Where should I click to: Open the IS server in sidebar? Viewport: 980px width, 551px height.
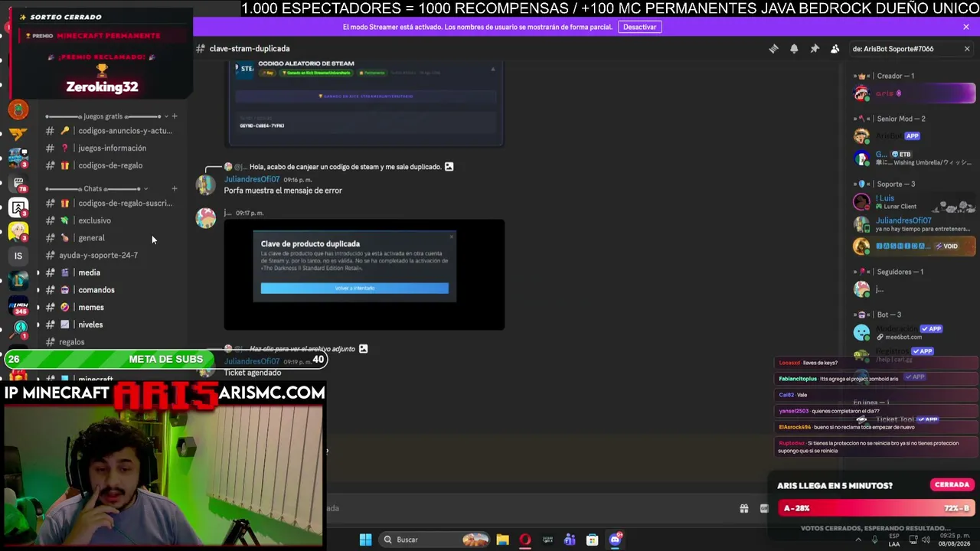tap(18, 256)
